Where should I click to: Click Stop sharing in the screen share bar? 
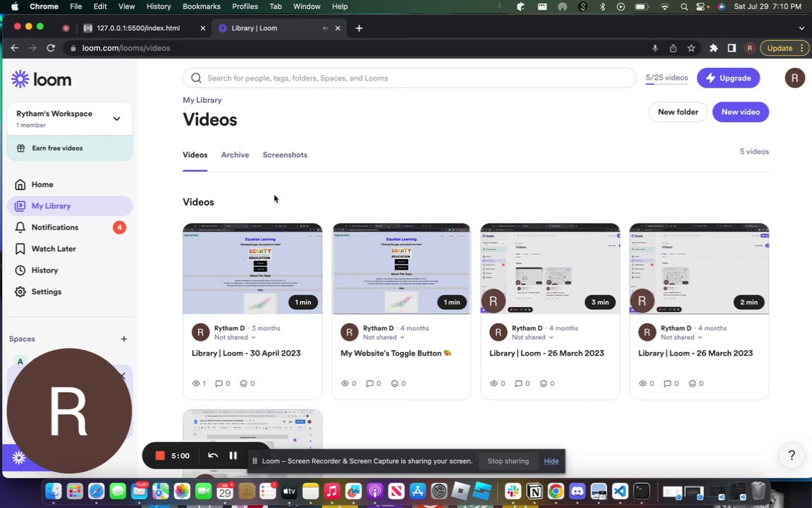point(508,461)
